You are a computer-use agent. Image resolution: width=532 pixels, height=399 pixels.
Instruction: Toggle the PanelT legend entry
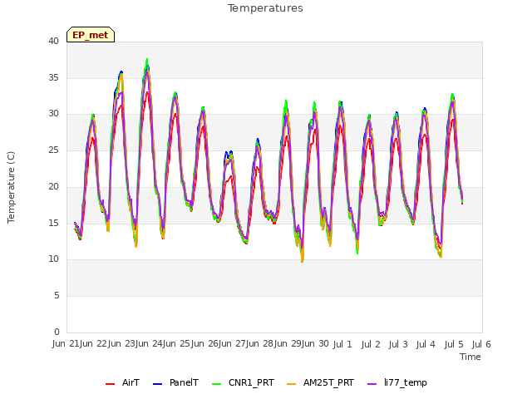coord(175,383)
